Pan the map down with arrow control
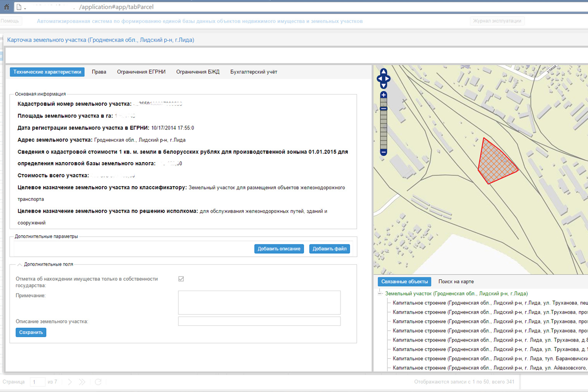 pos(384,85)
